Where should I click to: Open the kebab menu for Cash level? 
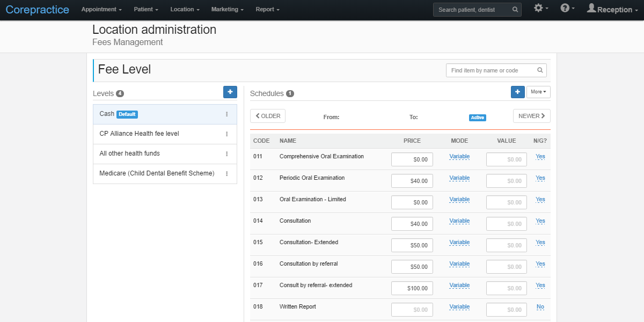[226, 114]
